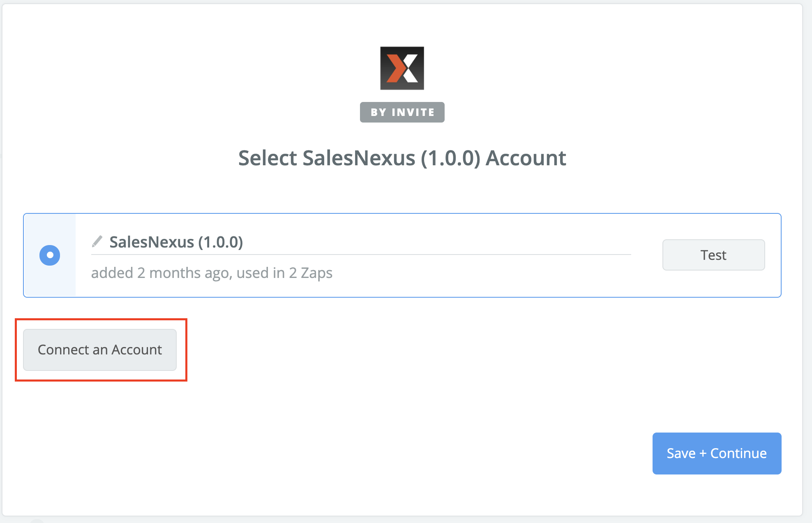Click the word 'Continue' on the blue button
Image resolution: width=812 pixels, height=523 pixels.
pyautogui.click(x=738, y=453)
